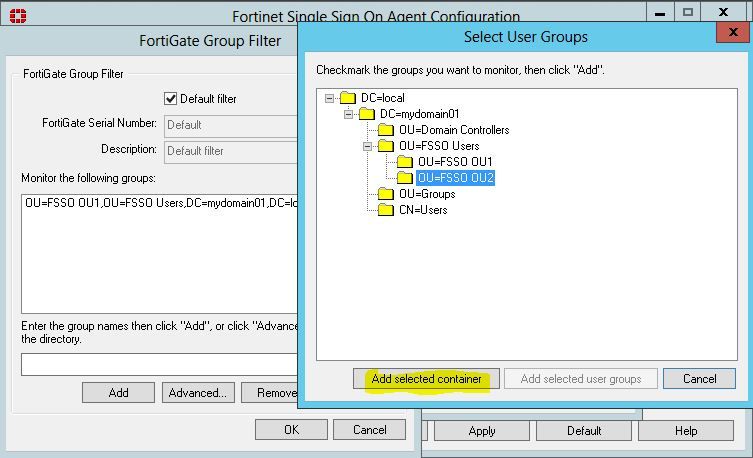Viewport: 753px width, 458px height.
Task: Cancel the Select User Groups dialog
Action: 699,379
